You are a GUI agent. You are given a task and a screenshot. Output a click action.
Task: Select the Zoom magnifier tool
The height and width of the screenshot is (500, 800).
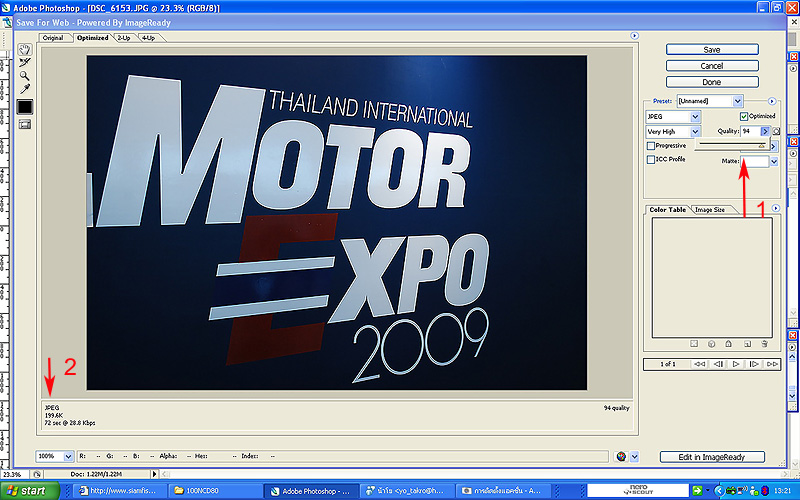tap(24, 76)
